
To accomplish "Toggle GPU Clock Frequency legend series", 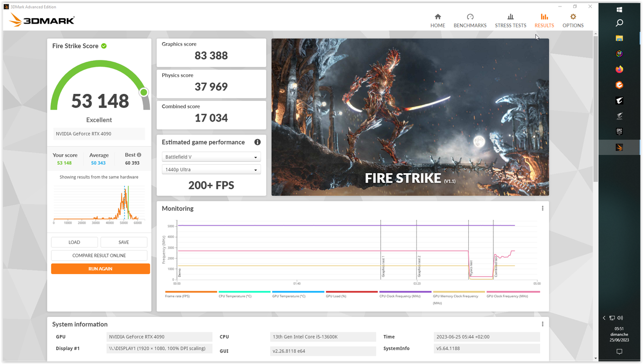I will pos(513,294).
